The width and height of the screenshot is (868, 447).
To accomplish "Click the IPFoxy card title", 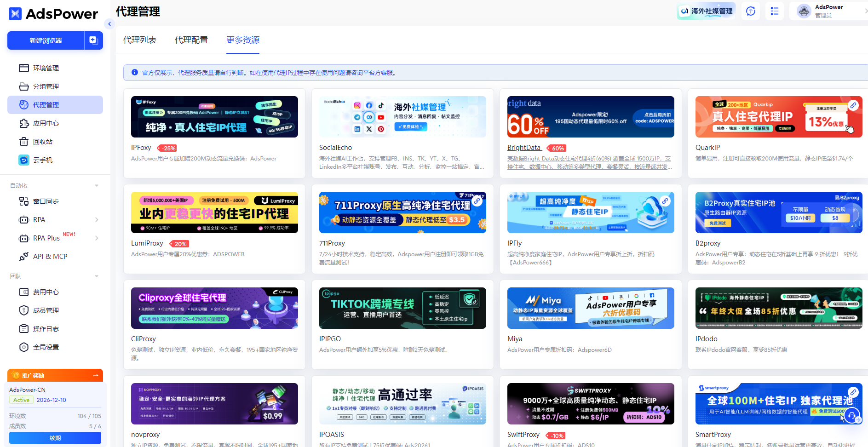I will point(141,148).
